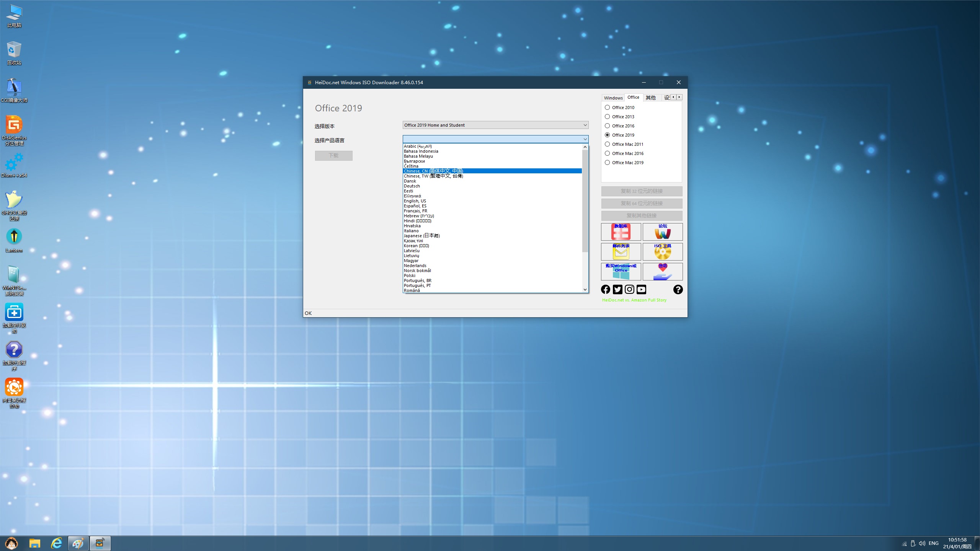The width and height of the screenshot is (980, 551).
Task: Select 加载外置程序 desktop icon
Action: 14,356
